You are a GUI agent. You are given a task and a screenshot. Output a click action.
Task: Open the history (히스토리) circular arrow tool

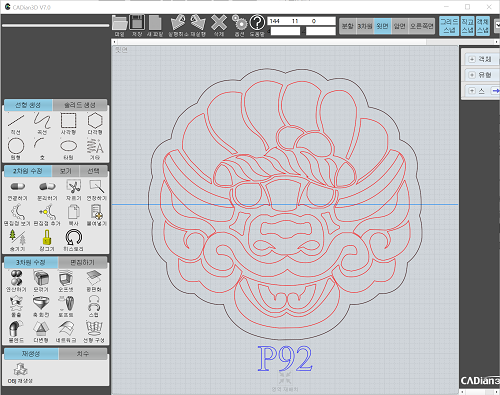73,241
